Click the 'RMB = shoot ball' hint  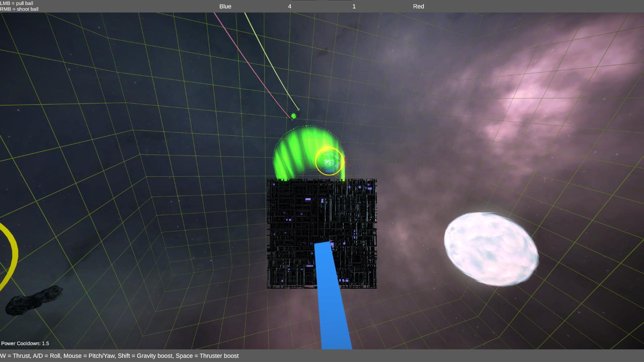tap(19, 9)
